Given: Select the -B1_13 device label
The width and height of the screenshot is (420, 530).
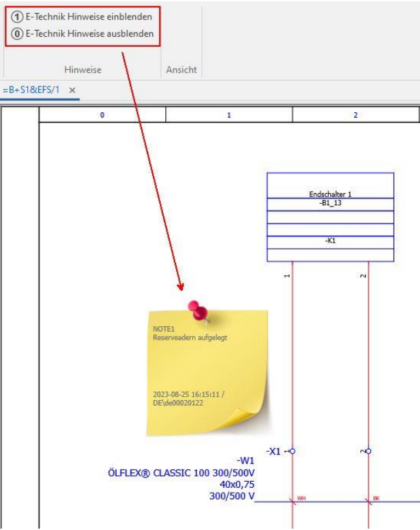Looking at the screenshot, I should tap(330, 202).
